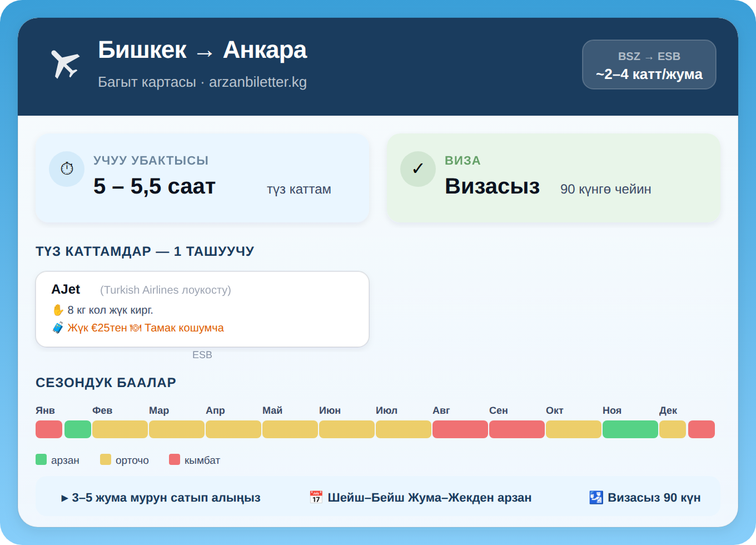This screenshot has height=545, width=756.
Task: Click the Визасыз 90 күн button text
Action: coord(655,497)
